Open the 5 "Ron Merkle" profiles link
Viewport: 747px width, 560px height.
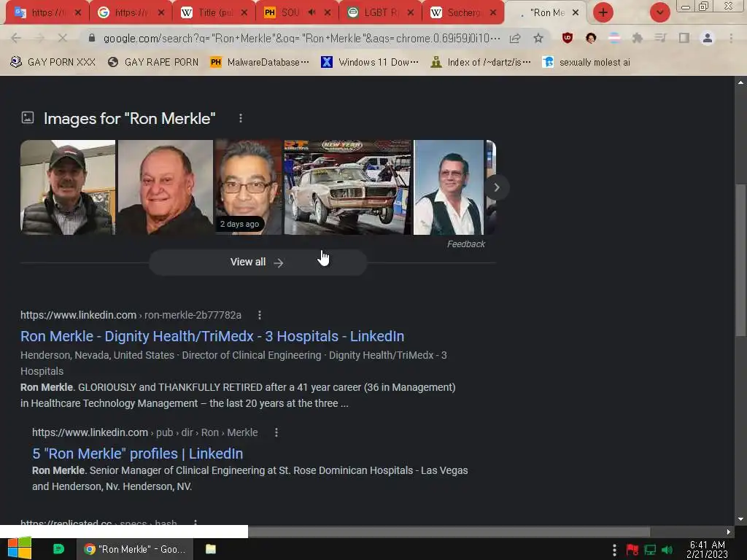(138, 454)
